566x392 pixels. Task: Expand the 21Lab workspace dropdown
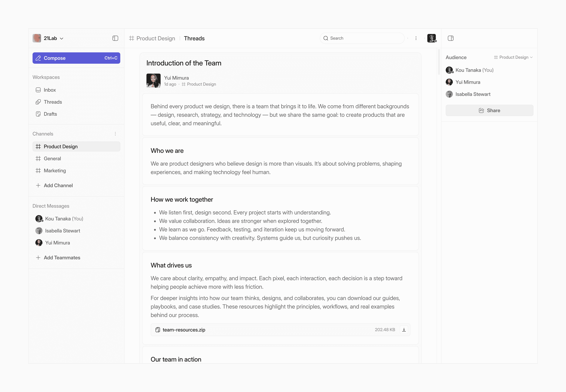pos(62,38)
